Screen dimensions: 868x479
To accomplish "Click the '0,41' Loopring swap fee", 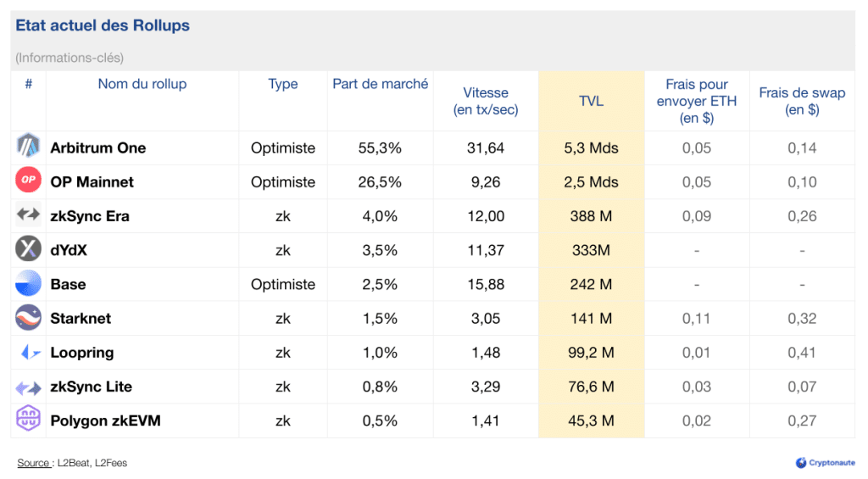I will pos(802,353).
